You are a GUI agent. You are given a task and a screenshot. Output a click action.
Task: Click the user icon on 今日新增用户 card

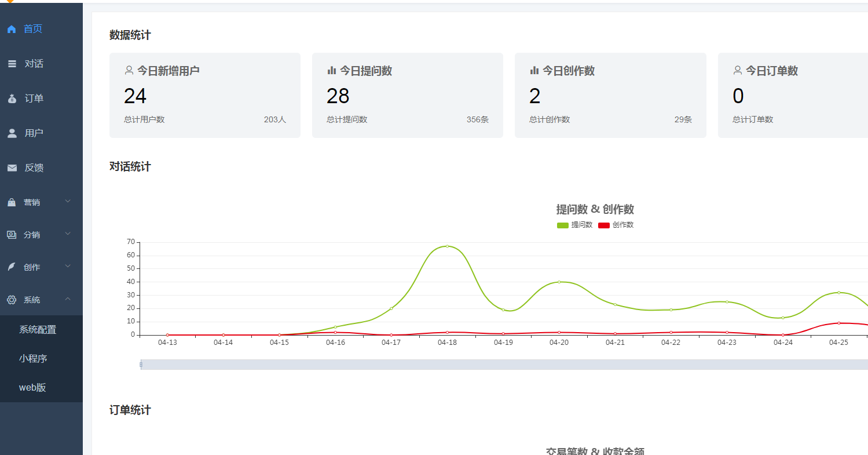point(128,70)
